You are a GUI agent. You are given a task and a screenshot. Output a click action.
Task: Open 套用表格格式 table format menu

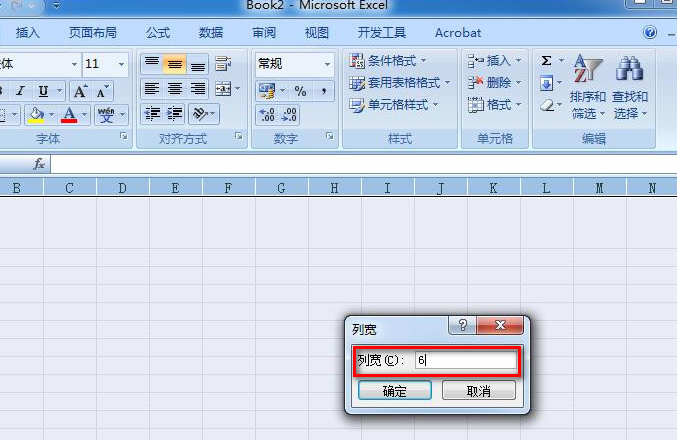(400, 83)
